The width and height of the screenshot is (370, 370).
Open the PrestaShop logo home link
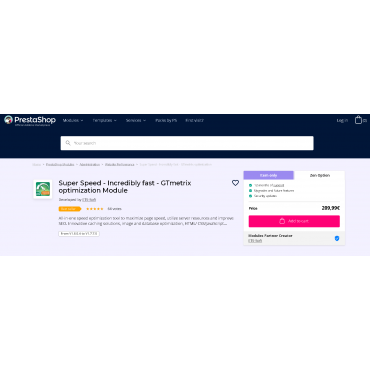tap(30, 120)
